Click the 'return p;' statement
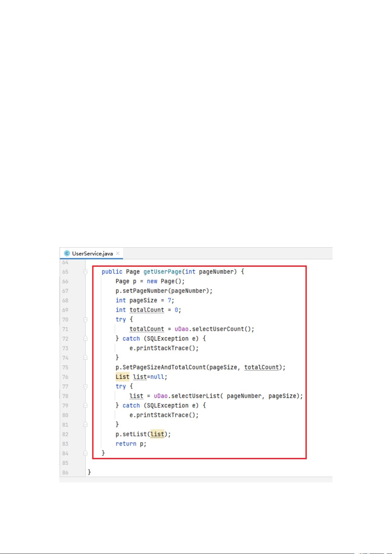 (131, 444)
